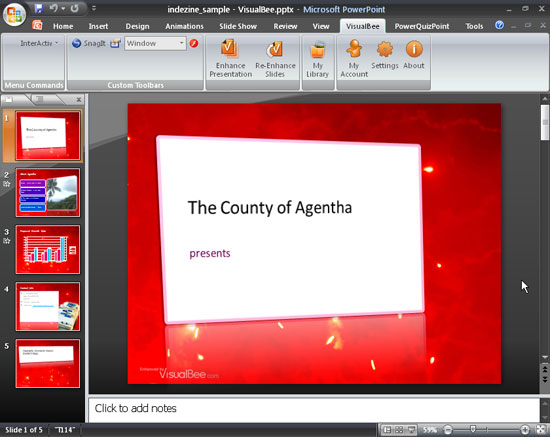
Task: Click the zoom slider handle
Action: [473, 429]
